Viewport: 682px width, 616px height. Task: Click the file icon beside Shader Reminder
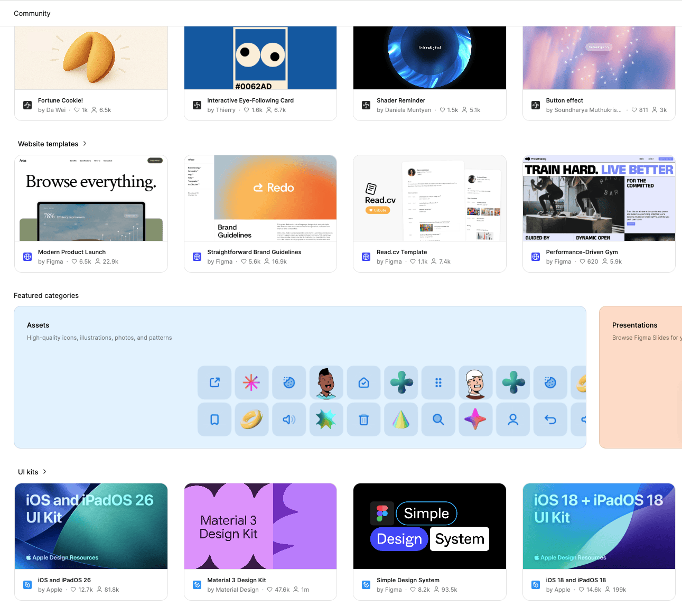pos(366,105)
